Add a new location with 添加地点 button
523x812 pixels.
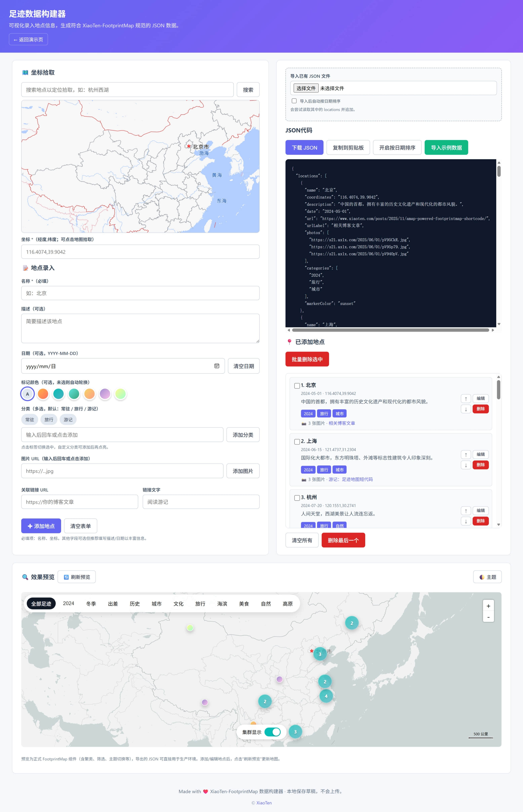coord(41,526)
